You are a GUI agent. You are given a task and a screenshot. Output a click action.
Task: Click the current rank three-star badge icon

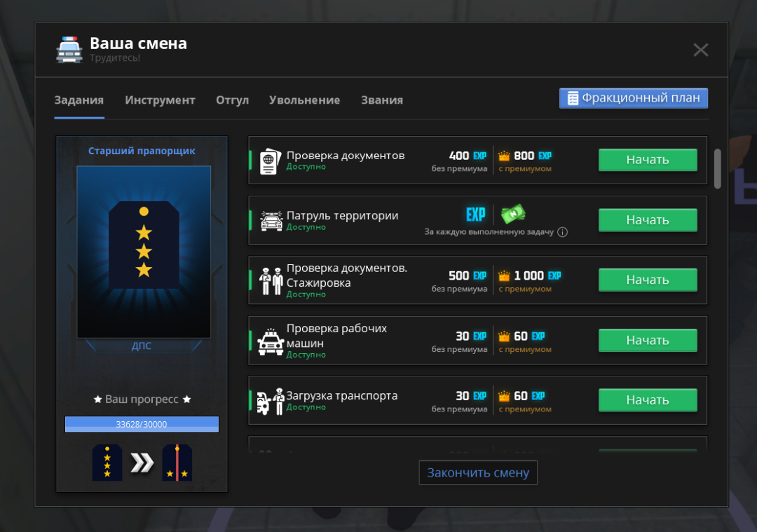107,463
